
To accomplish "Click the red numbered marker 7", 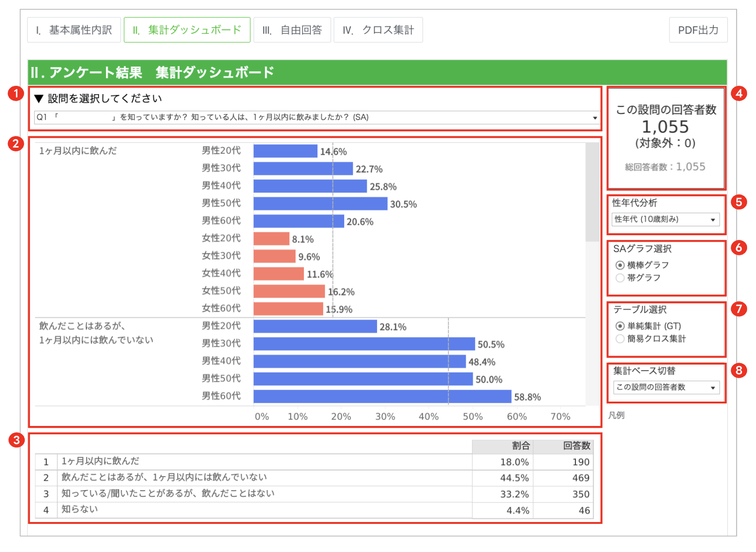I will point(739,309).
